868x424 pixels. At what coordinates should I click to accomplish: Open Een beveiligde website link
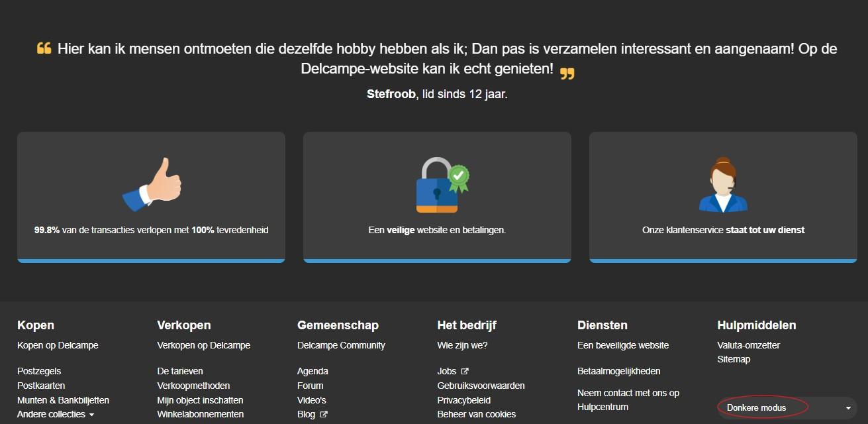pyautogui.click(x=623, y=345)
